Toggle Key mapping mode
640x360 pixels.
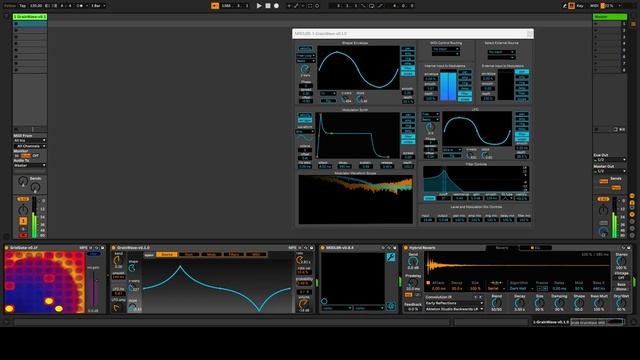point(580,6)
